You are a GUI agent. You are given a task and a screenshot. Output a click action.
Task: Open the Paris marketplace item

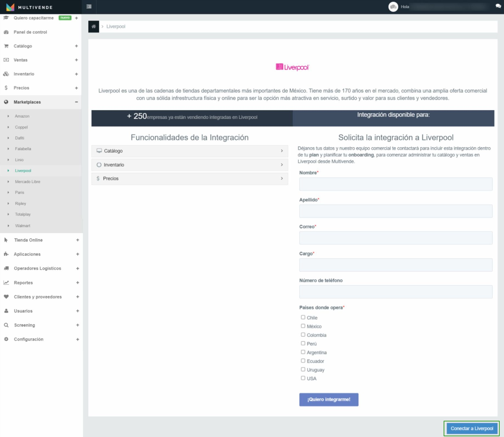(19, 193)
